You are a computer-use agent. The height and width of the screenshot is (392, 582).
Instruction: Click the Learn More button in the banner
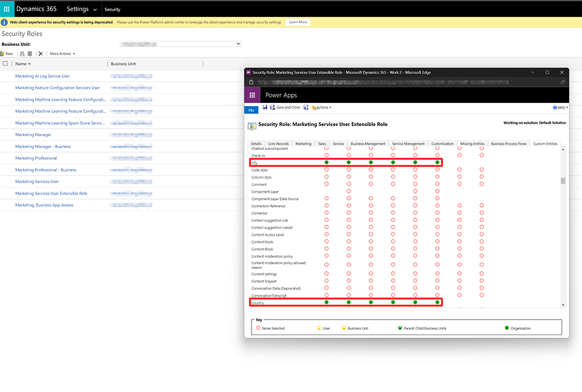tap(297, 21)
